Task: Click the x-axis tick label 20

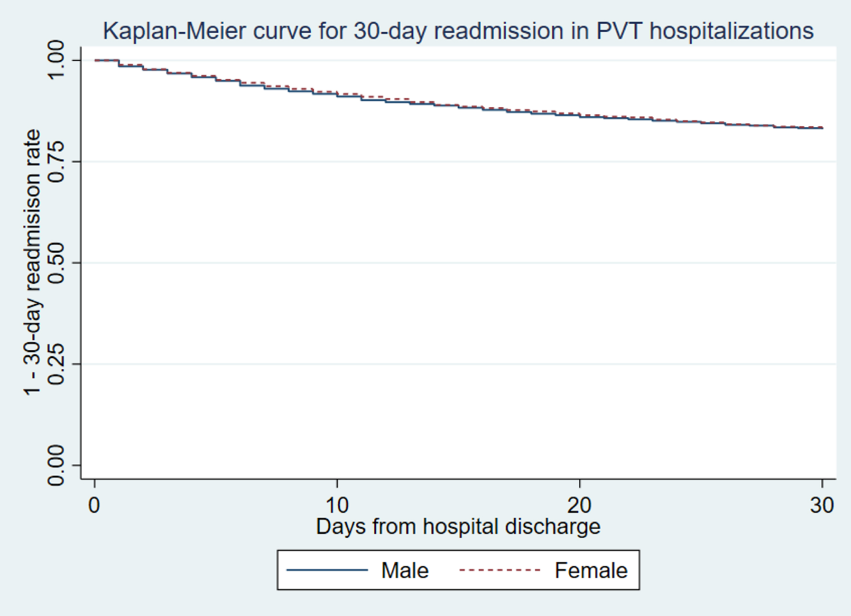Action: [x=579, y=505]
